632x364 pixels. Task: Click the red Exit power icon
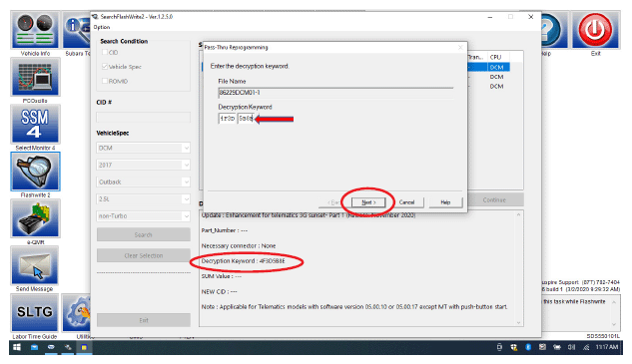pos(595,30)
